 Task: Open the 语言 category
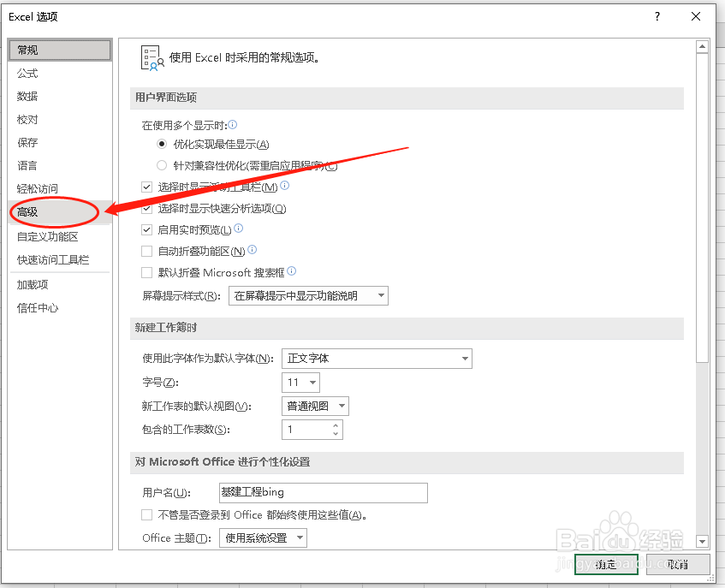click(60, 165)
